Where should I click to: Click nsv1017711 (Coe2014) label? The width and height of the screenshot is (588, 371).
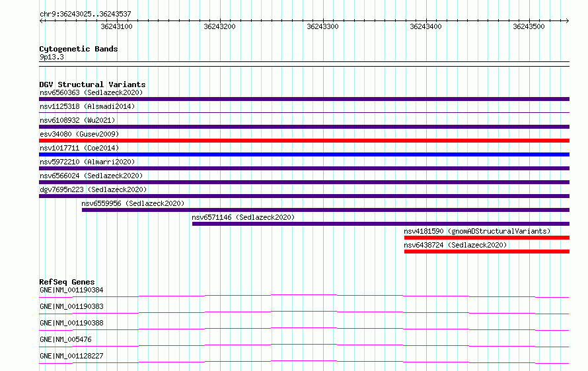[79, 148]
